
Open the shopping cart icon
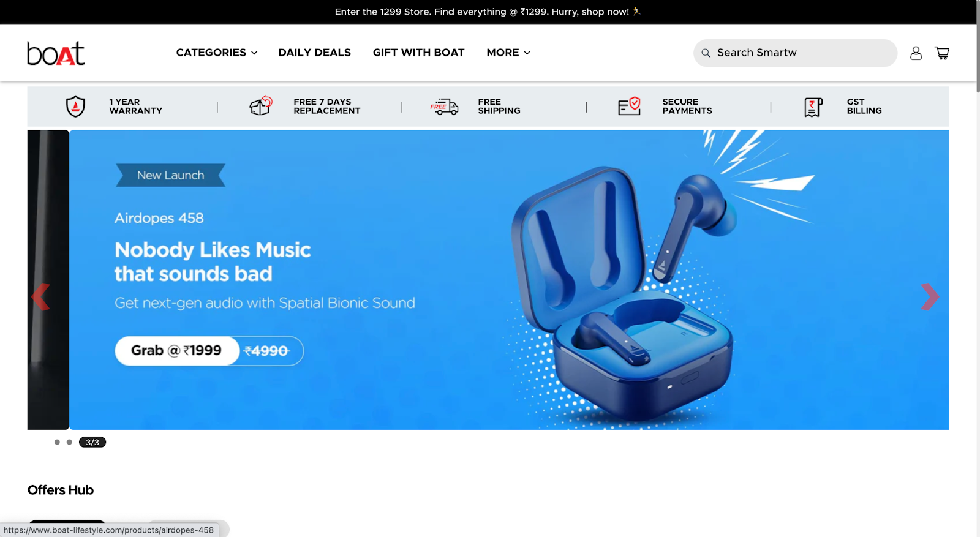pyautogui.click(x=942, y=53)
